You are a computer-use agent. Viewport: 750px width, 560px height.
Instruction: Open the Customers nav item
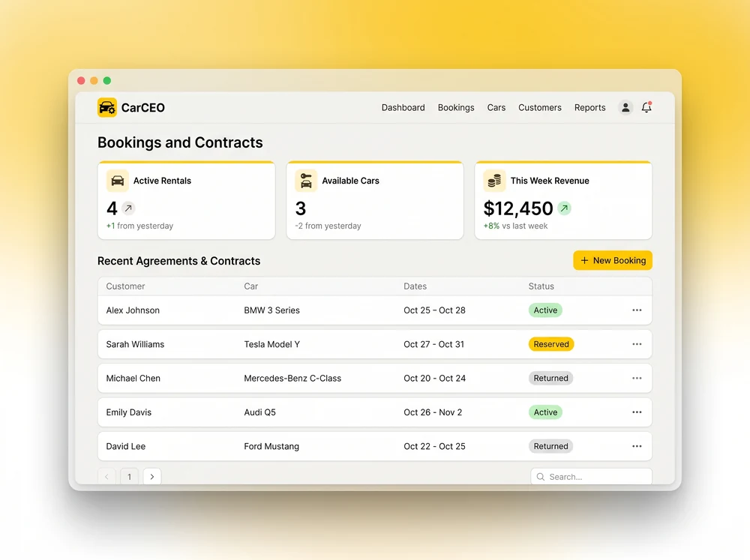pyautogui.click(x=540, y=108)
